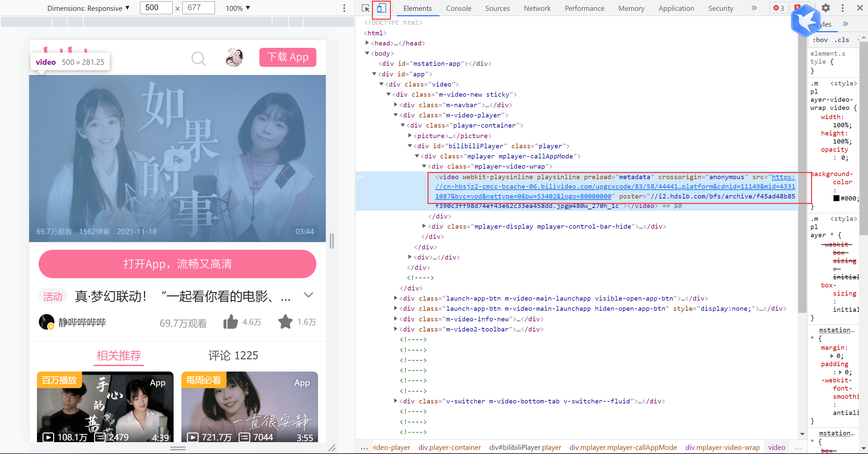Click the mstation stylesheet link above margin rule
This screenshot has width=868, height=454.
836,330
